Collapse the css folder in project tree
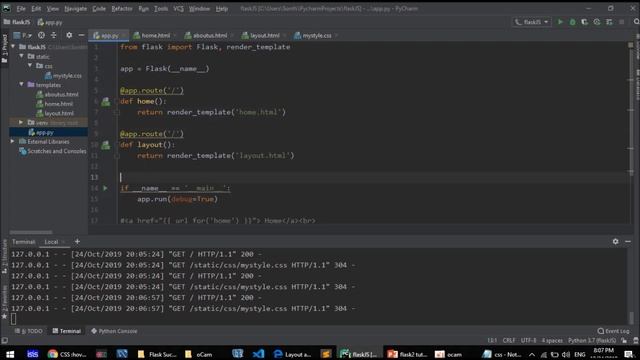640x360 pixels. pos(30,65)
